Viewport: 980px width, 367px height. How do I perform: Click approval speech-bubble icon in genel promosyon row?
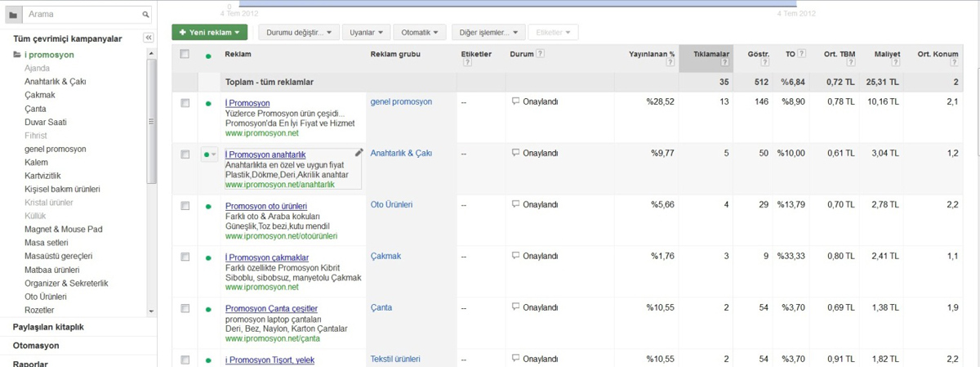click(515, 101)
